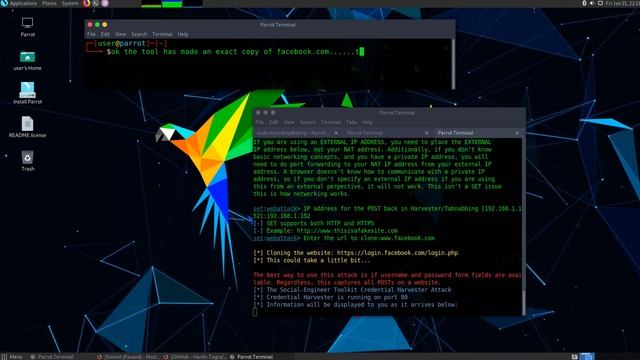Image resolution: width=640 pixels, height=360 pixels.
Task: Click green button on upper terminal titlebar
Action: tap(97, 24)
